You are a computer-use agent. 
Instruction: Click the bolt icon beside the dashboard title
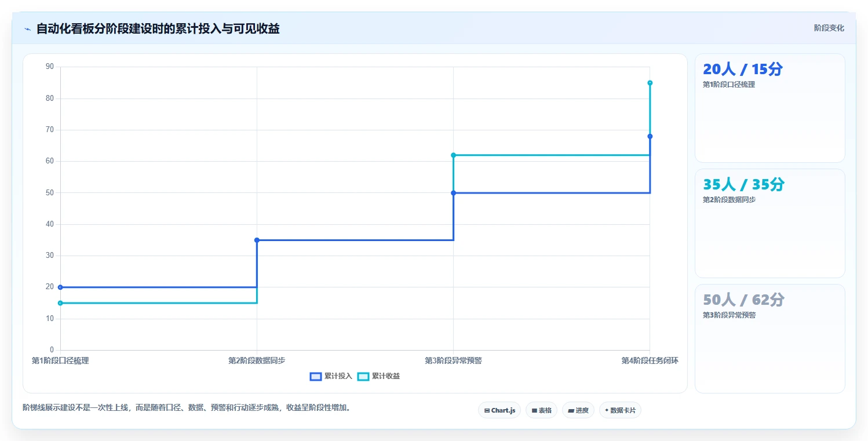27,29
